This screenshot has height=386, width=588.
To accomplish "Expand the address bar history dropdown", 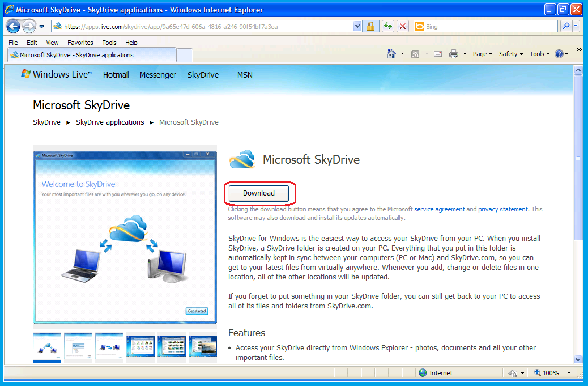I will click(358, 26).
